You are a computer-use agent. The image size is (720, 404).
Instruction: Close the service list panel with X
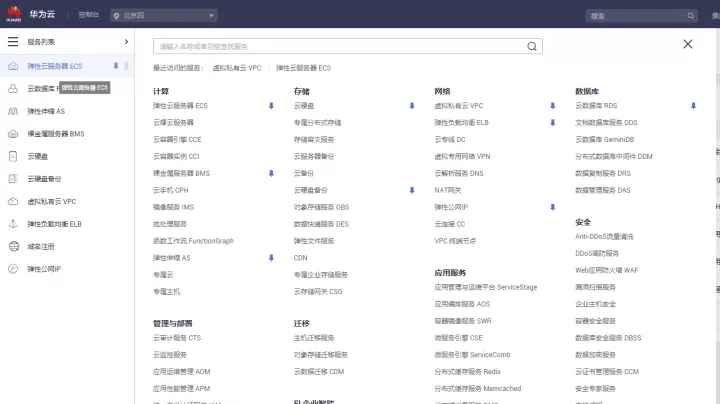(687, 44)
